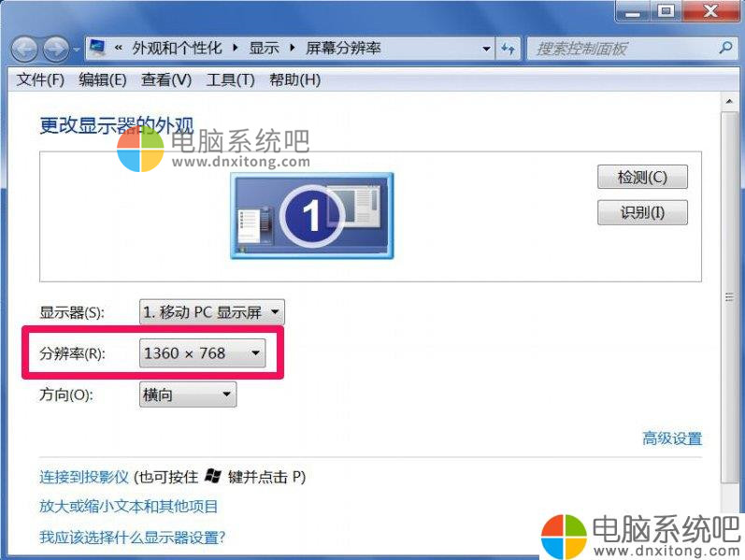Click the scrollbar up arrow

729,101
